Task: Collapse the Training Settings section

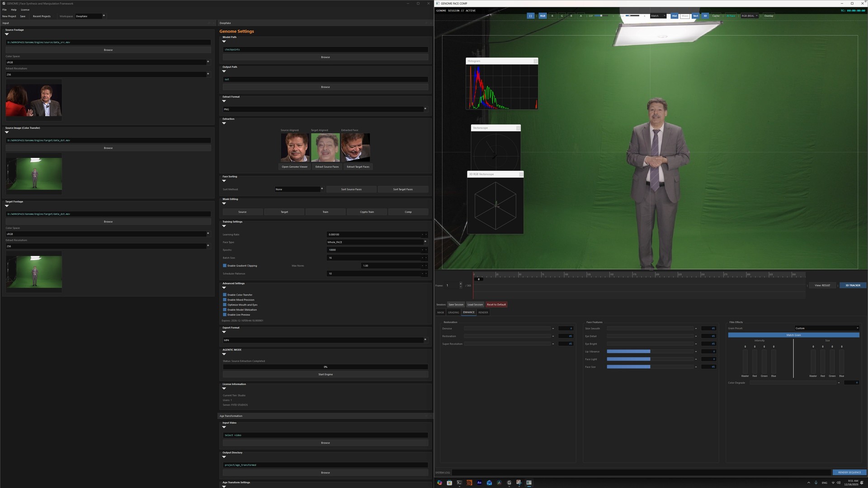Action: (224, 226)
